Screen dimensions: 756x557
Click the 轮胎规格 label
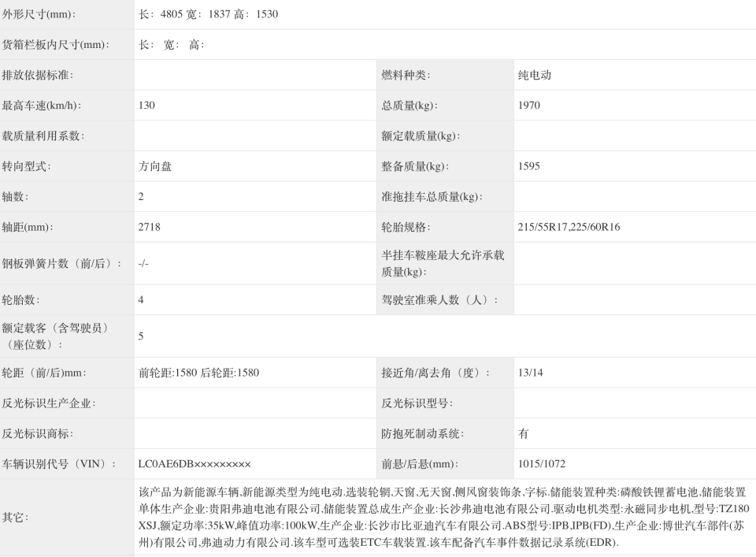406,227
